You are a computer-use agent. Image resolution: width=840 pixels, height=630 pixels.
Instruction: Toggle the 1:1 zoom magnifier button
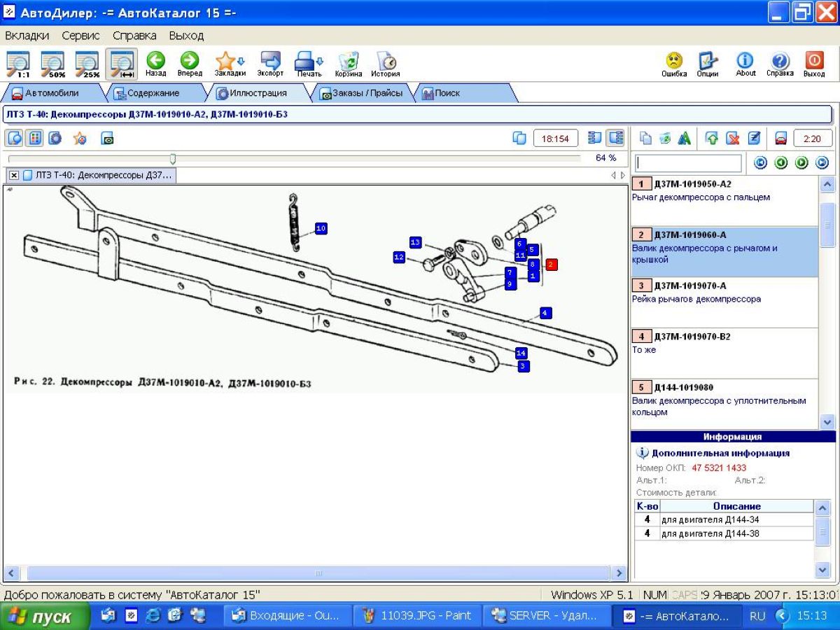(19, 64)
